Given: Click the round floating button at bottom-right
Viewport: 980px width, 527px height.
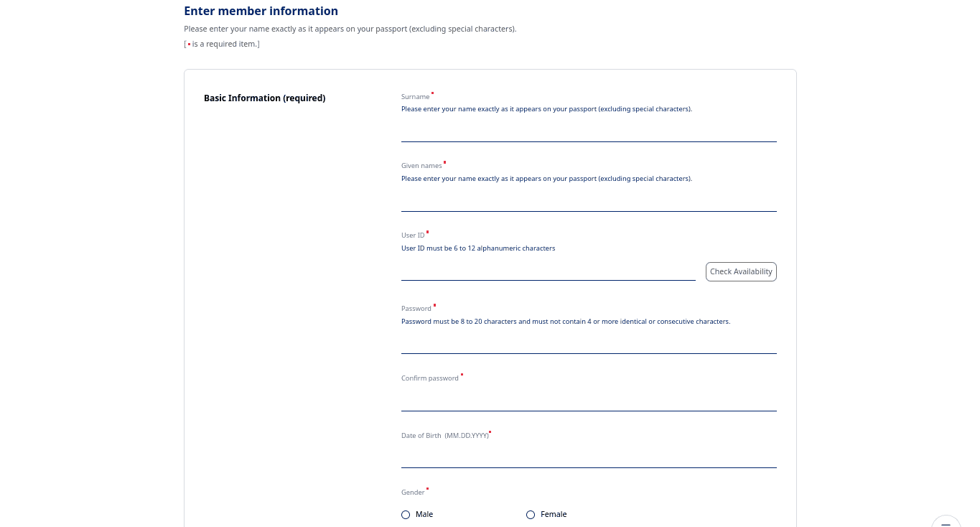Looking at the screenshot, I should 946,522.
